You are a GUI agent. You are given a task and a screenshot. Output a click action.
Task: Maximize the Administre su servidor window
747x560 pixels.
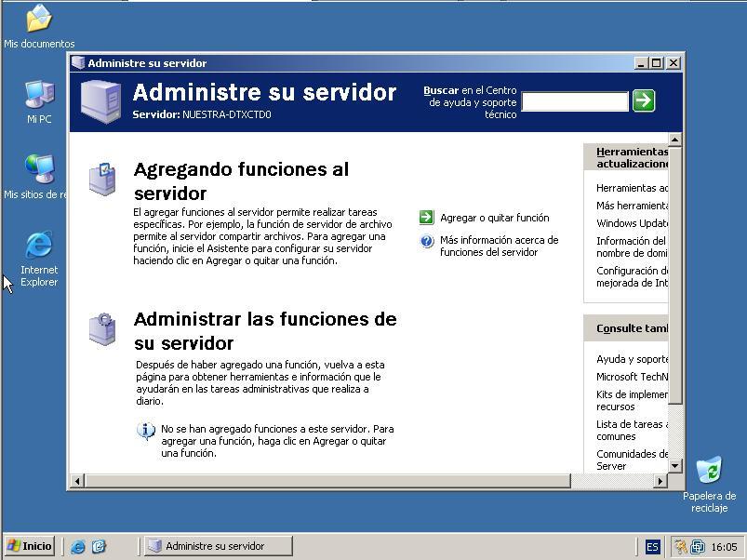click(x=657, y=63)
